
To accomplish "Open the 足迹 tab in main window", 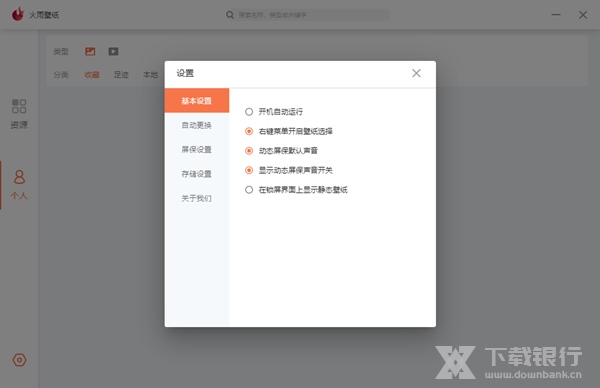I will [121, 75].
